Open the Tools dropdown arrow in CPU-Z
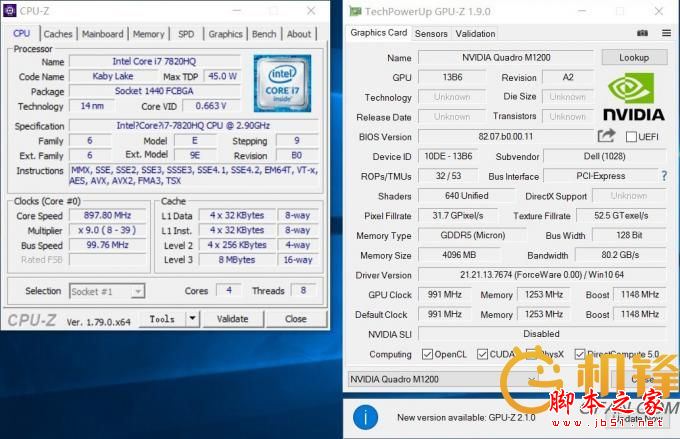Viewport: 680px width, 439px height. point(192,319)
